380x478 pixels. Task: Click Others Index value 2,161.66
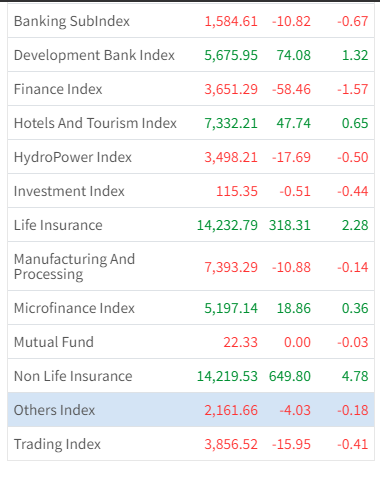coord(231,410)
